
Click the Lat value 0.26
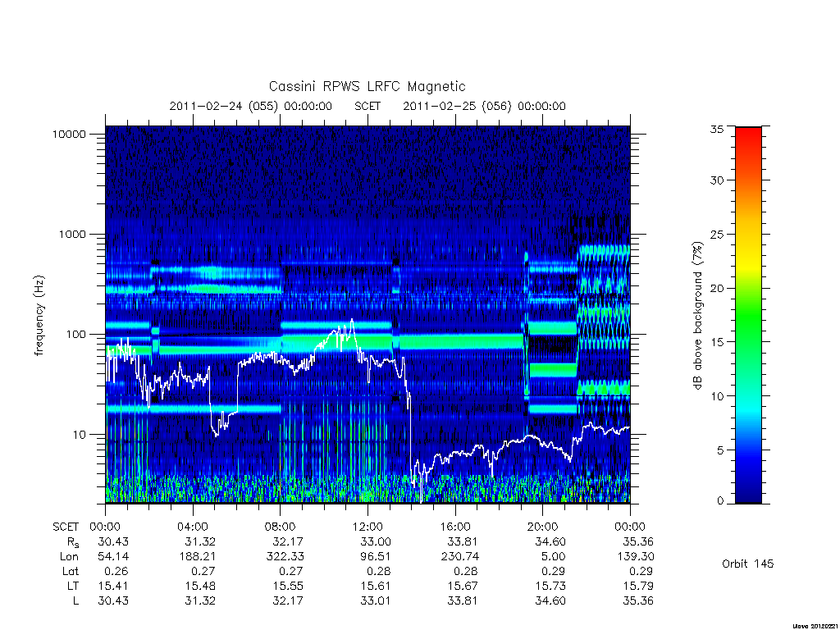(x=116, y=571)
